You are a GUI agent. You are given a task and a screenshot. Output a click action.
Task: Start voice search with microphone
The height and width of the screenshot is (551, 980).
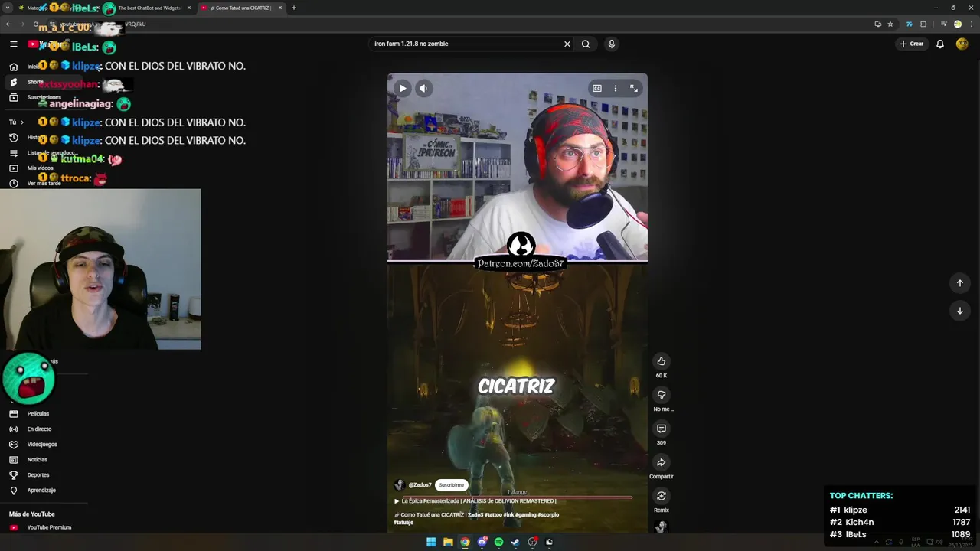tap(611, 44)
